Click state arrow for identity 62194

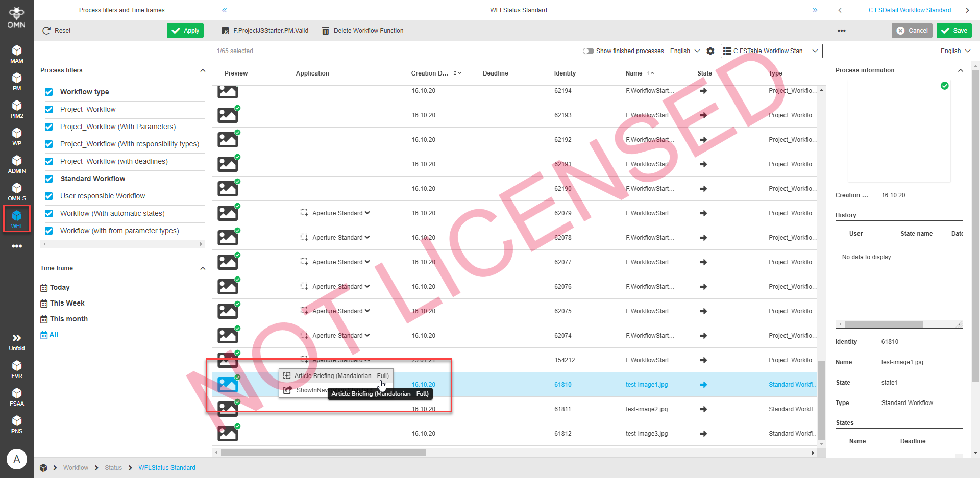[703, 91]
